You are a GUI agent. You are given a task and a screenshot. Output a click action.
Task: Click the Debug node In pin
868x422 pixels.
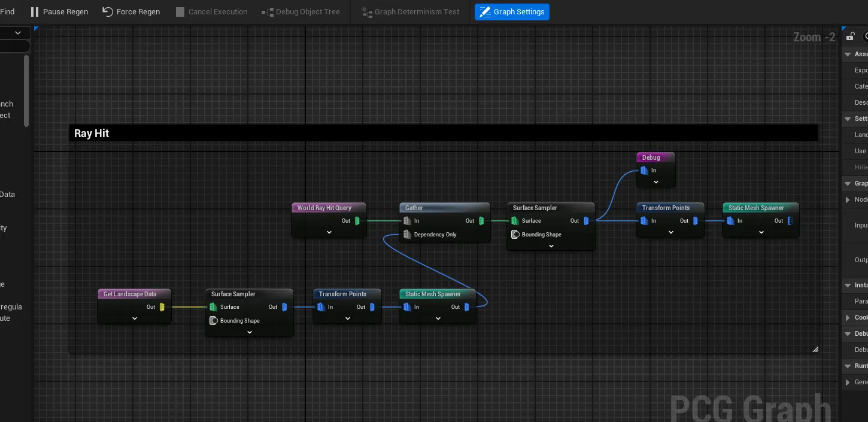(644, 171)
